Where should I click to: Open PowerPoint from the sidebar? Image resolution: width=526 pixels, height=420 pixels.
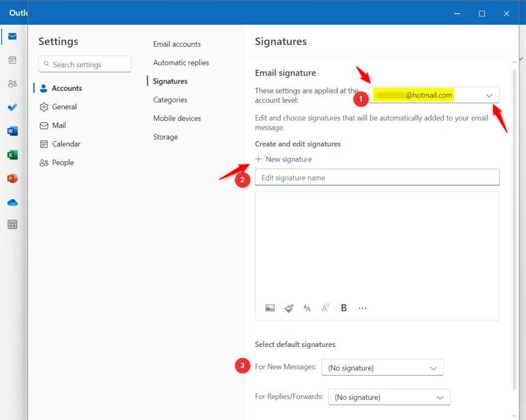point(12,178)
